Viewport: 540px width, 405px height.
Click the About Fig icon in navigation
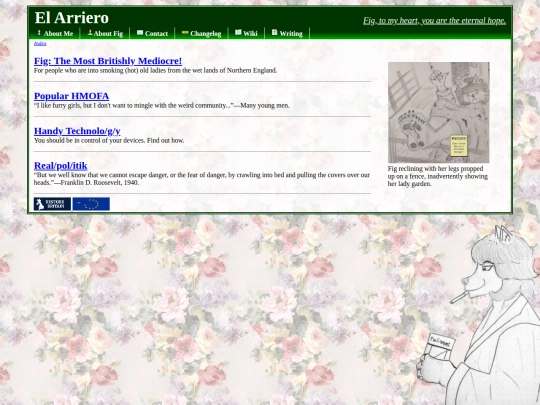pos(90,32)
